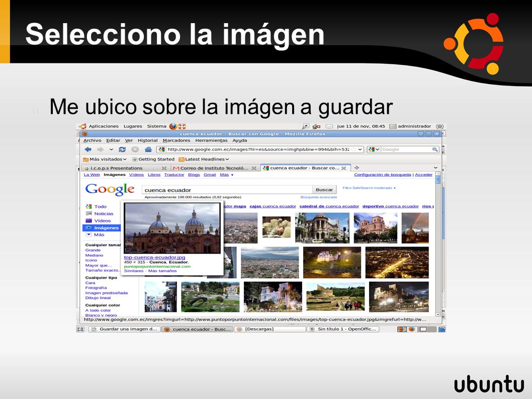Filter by Grande image size
Viewport: 532px width, 399px height.
click(93, 250)
